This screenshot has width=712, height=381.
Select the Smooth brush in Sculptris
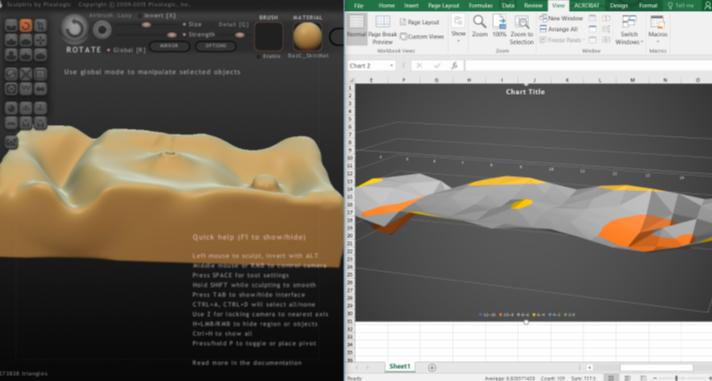(x=40, y=54)
